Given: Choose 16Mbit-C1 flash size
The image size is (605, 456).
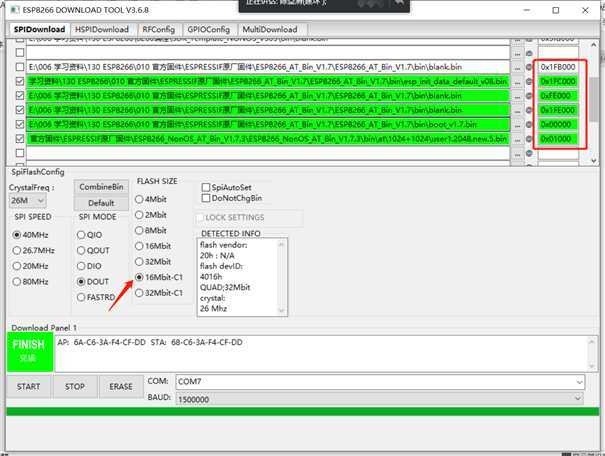Looking at the screenshot, I should point(159,277).
